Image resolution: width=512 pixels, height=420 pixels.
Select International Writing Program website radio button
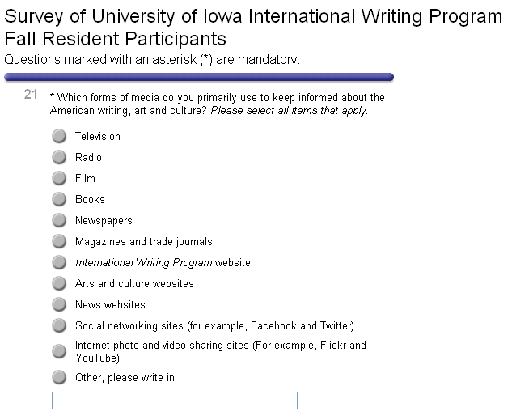59,262
